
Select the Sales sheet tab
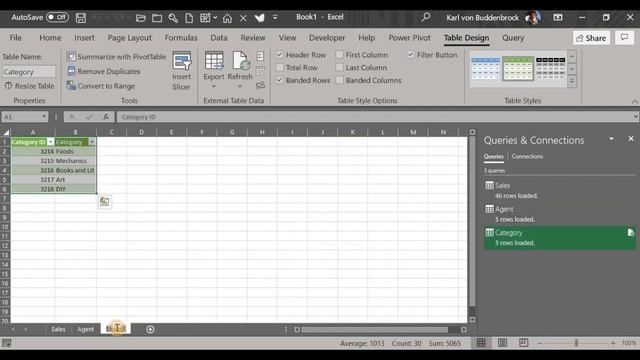click(58, 329)
